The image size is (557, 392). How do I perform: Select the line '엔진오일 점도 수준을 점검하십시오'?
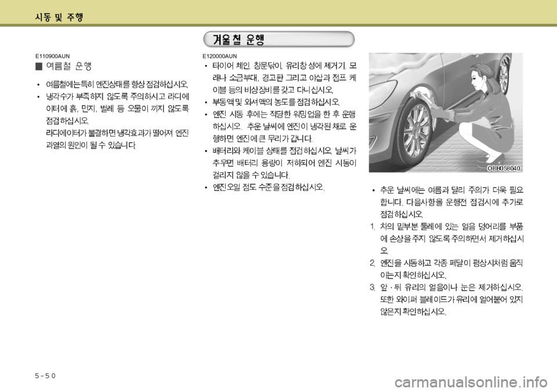pyautogui.click(x=269, y=187)
